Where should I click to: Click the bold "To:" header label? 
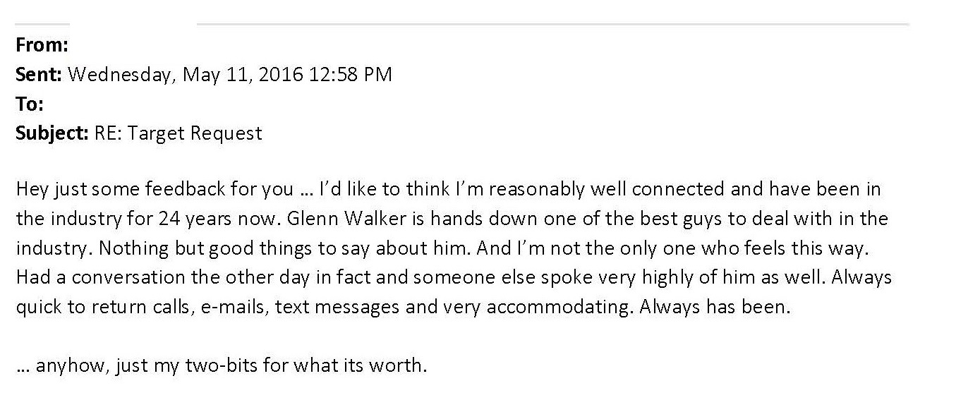pos(30,104)
